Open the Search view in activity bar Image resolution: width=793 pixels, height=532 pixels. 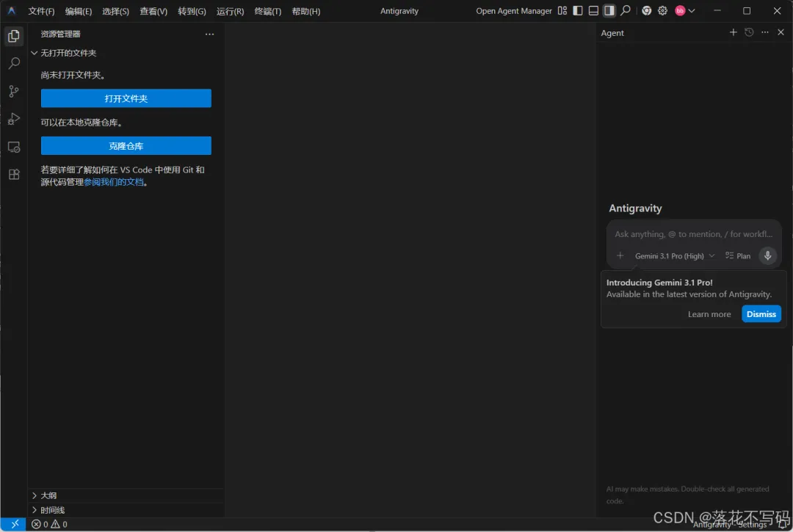pos(14,63)
